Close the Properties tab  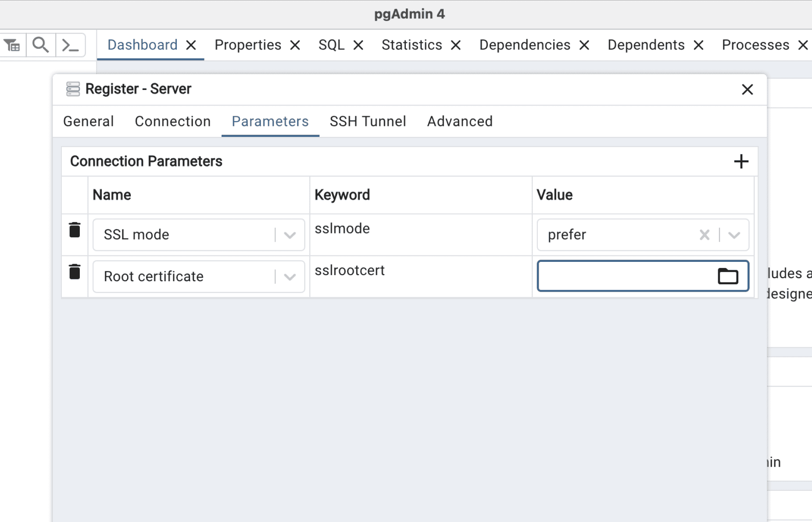[x=295, y=45]
